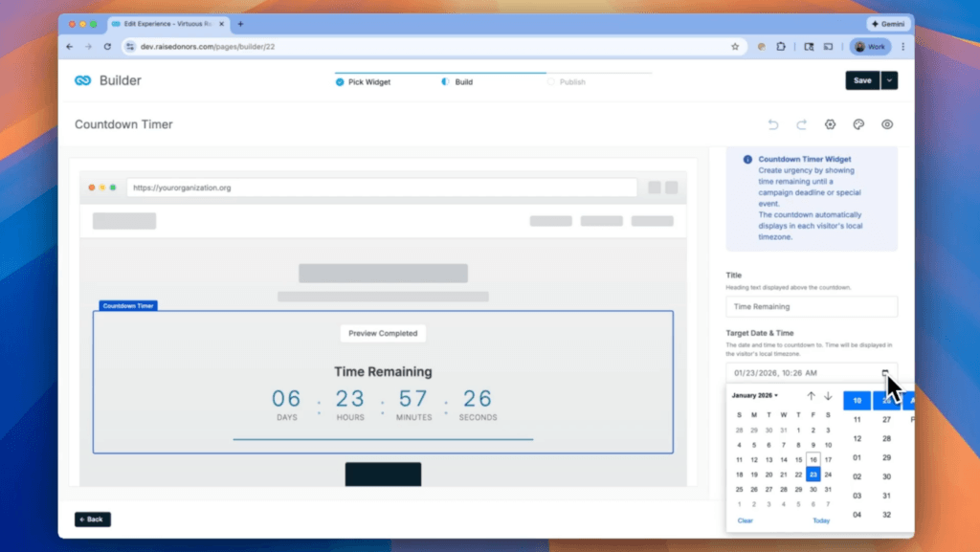Select highlighted hour 10
The height and width of the screenshot is (552, 980).
coord(857,400)
